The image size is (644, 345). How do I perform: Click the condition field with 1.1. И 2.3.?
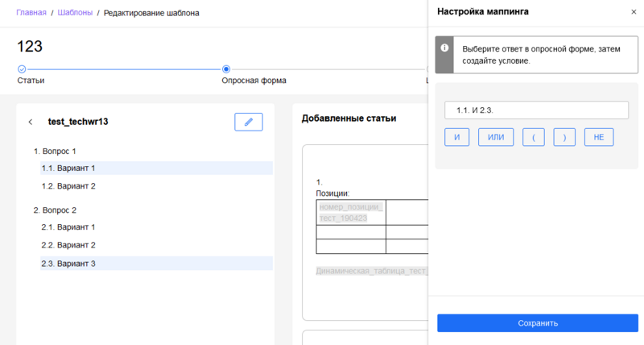[x=536, y=110]
